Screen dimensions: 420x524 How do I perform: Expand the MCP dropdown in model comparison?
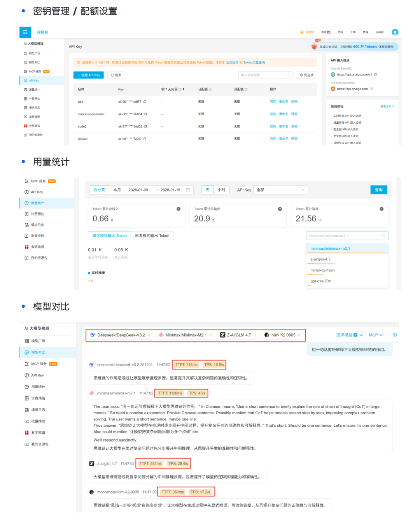click(376, 335)
